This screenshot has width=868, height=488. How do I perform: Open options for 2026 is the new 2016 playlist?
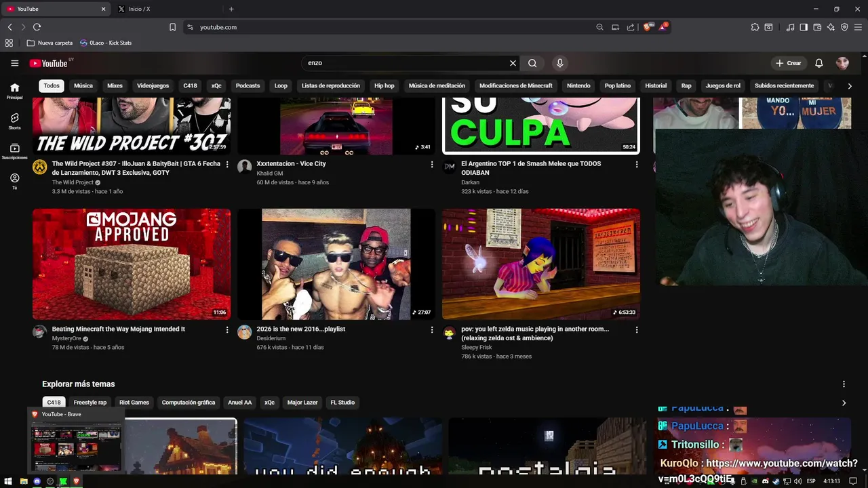pyautogui.click(x=432, y=329)
